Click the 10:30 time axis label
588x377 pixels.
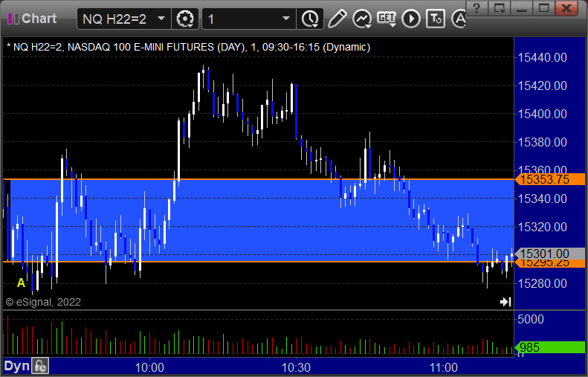[x=296, y=367]
